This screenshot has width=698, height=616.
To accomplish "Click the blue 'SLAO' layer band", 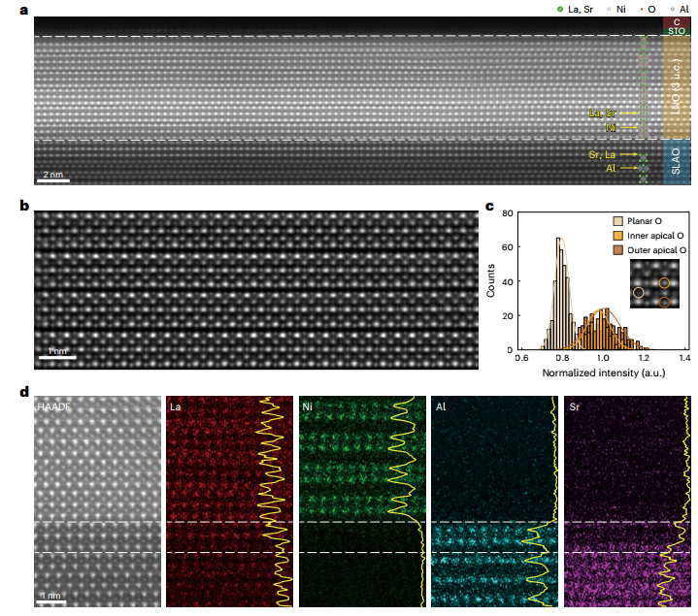I will (677, 162).
